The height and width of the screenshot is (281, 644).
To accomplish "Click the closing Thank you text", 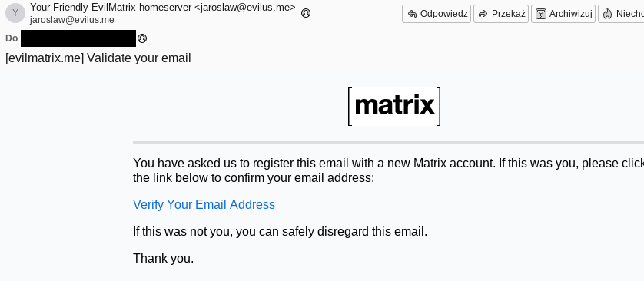I will coord(163,259).
